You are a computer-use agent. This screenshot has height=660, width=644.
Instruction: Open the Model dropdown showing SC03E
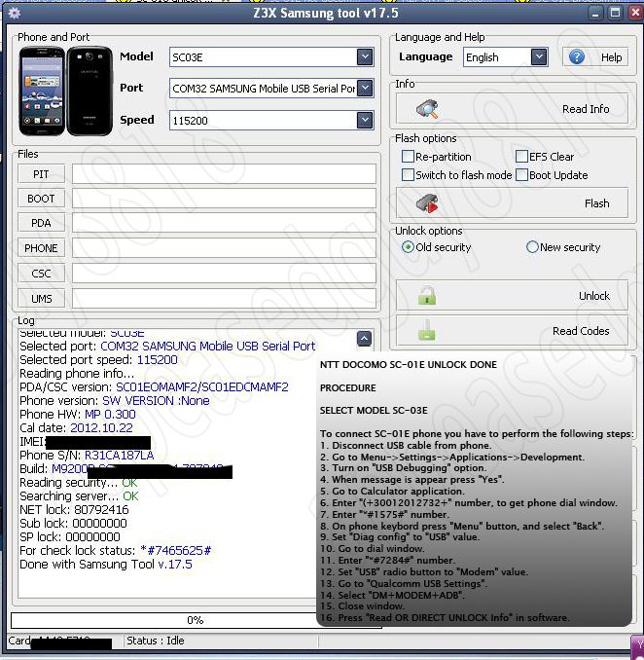[x=365, y=57]
